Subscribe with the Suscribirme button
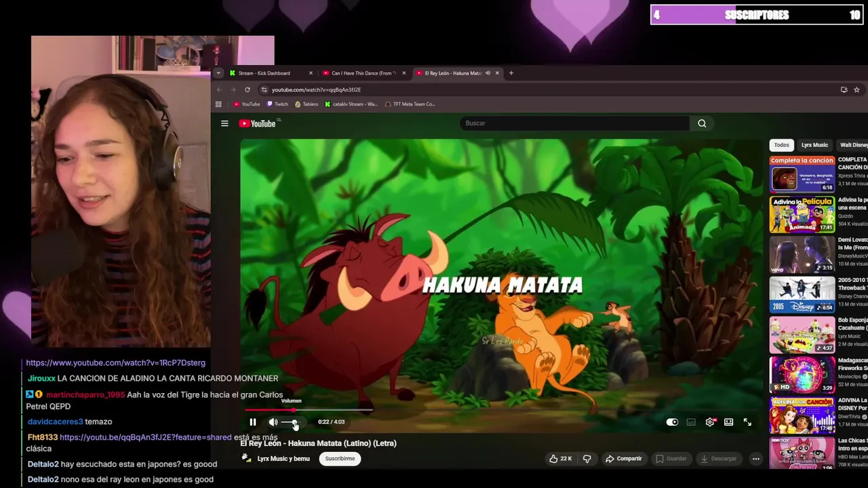The image size is (868, 488). pyautogui.click(x=340, y=458)
